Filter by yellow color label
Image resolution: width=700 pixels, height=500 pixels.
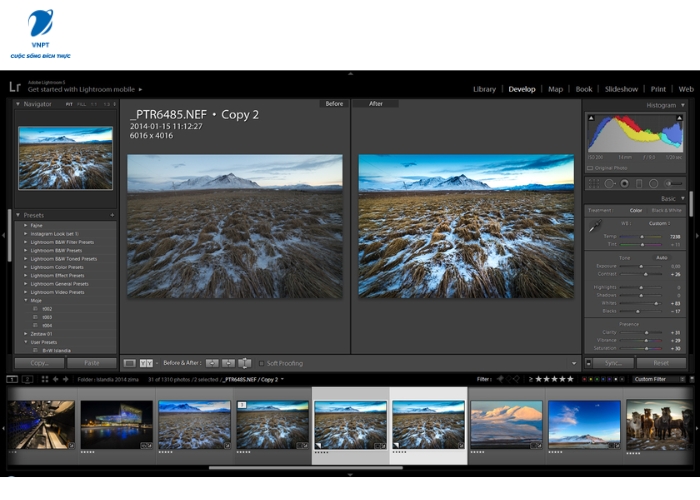(591, 379)
